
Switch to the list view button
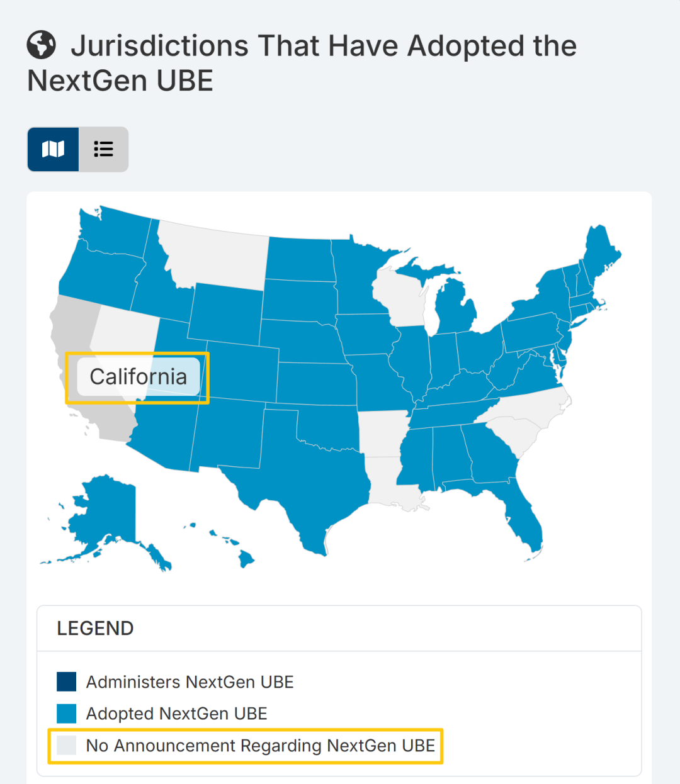(103, 149)
